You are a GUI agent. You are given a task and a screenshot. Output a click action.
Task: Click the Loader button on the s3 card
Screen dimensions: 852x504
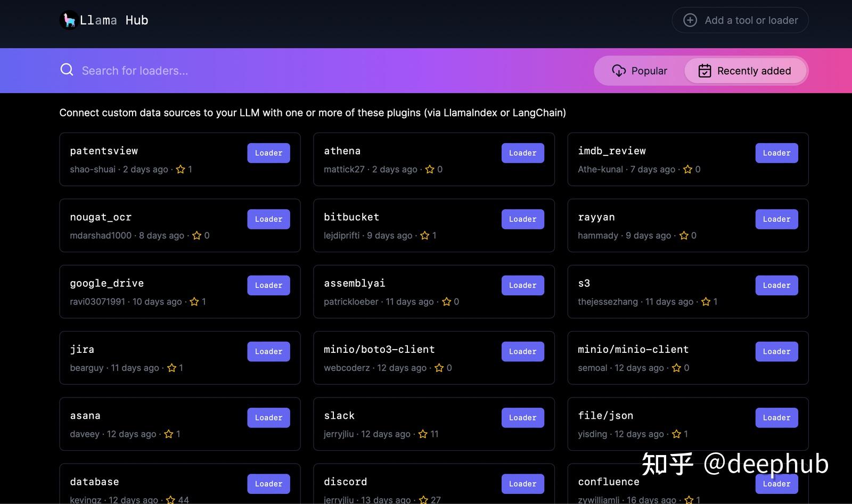pos(776,285)
